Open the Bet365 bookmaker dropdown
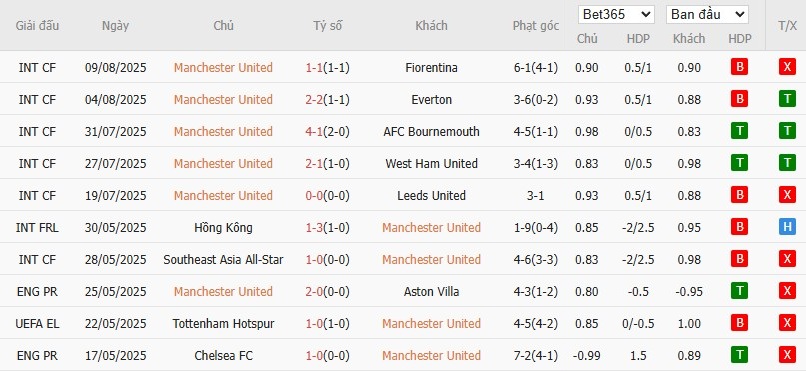The width and height of the screenshot is (806, 371). coord(616,14)
